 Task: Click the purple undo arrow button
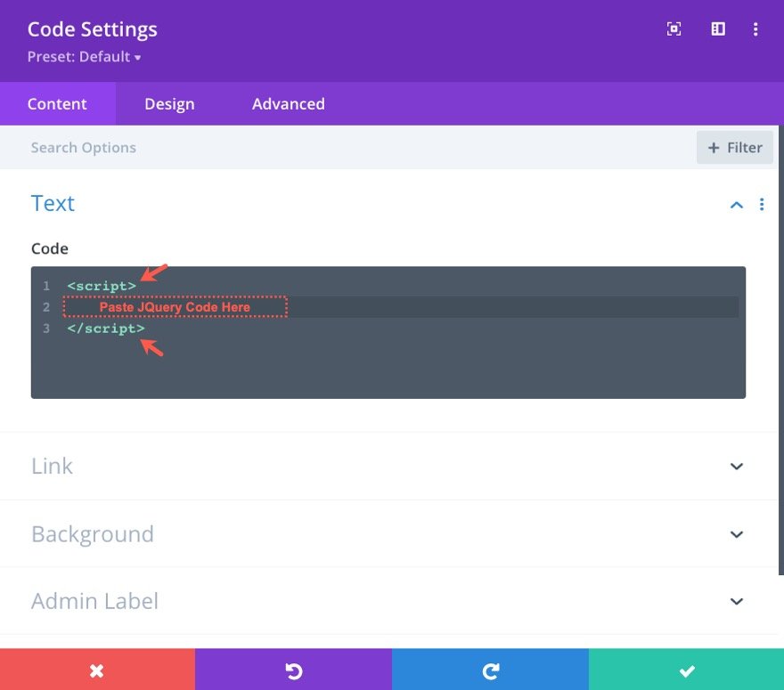click(x=293, y=670)
